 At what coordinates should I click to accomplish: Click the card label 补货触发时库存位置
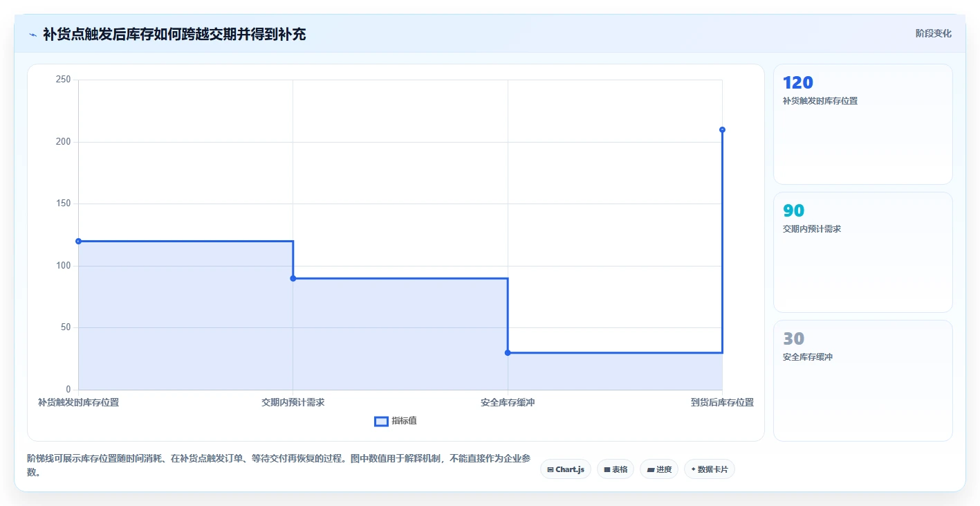pos(820,101)
